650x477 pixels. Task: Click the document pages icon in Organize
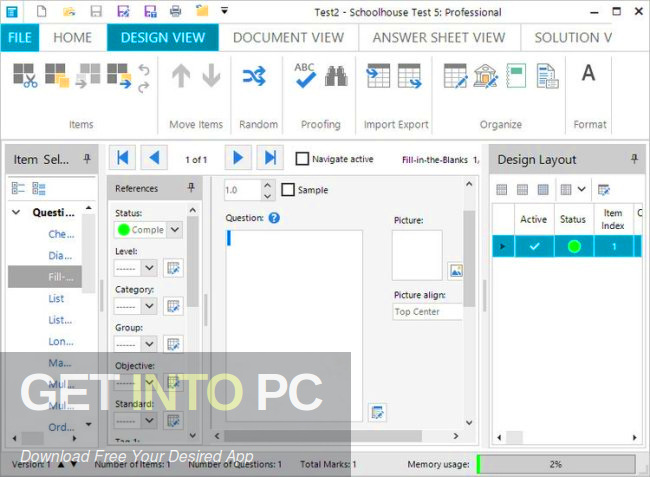coord(547,75)
